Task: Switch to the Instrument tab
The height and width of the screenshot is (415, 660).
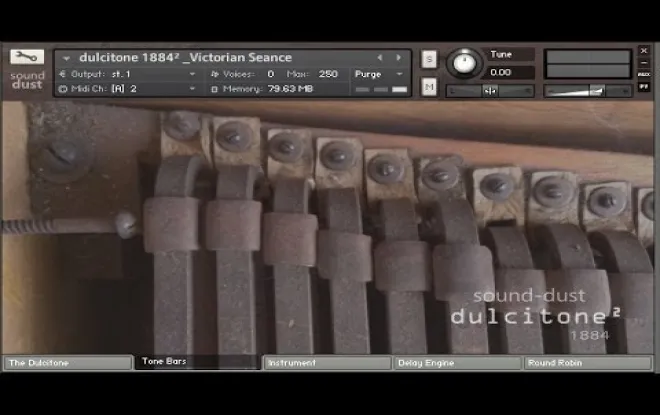Action: click(x=327, y=363)
